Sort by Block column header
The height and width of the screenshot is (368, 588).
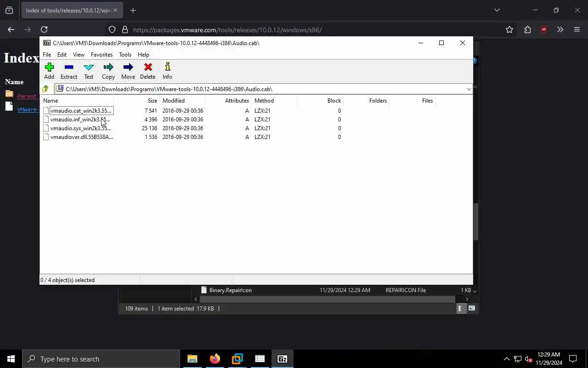tap(320, 101)
